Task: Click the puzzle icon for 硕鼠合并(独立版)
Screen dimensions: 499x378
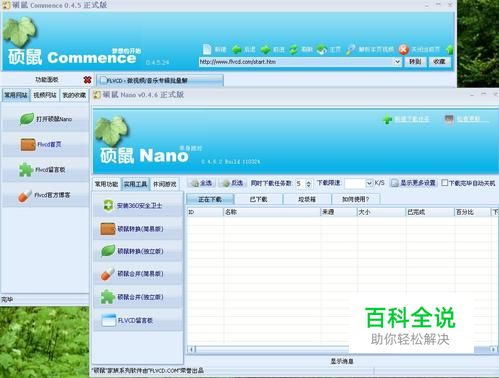Action: [108, 297]
